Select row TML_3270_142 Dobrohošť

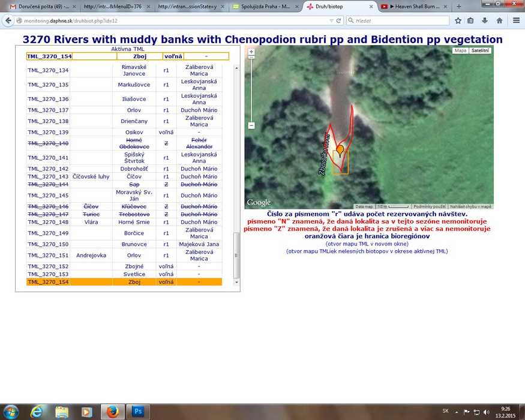coord(124,169)
